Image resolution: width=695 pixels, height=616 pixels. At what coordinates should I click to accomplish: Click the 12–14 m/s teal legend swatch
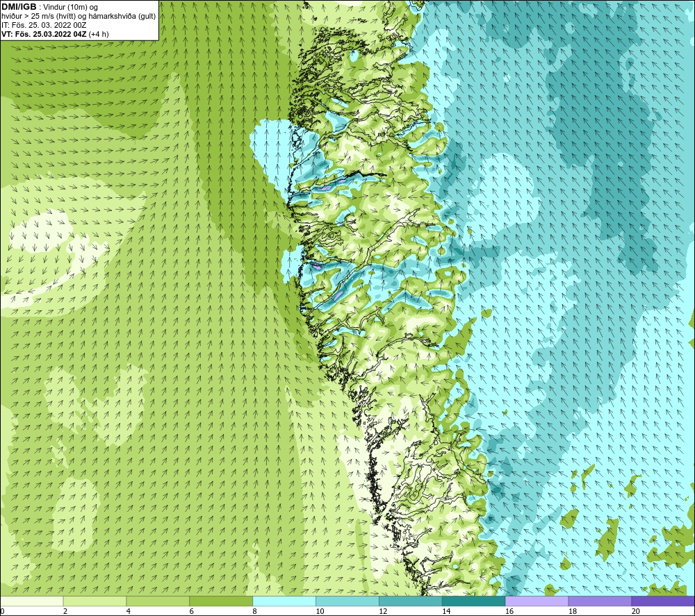(x=411, y=601)
